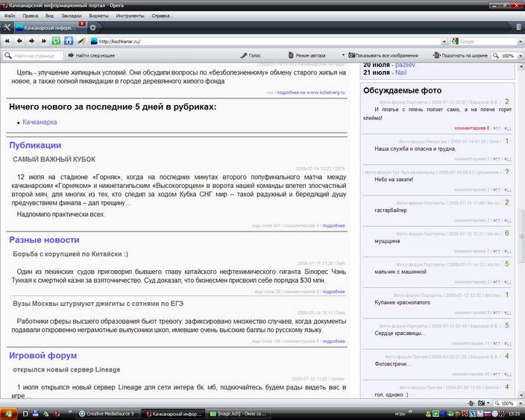
Task: Toggle Подогнать по ширине fit-width
Action: pos(462,55)
